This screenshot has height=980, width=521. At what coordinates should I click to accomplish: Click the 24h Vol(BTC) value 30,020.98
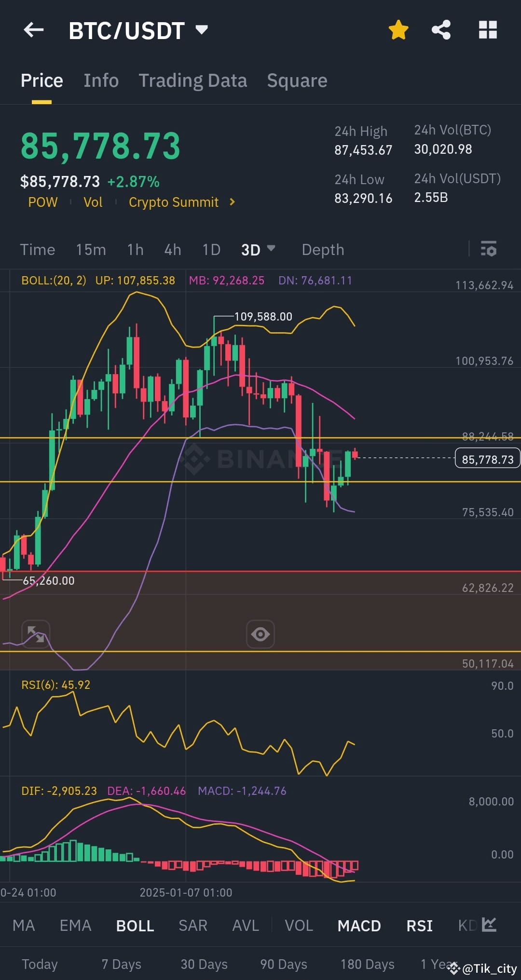(x=443, y=149)
